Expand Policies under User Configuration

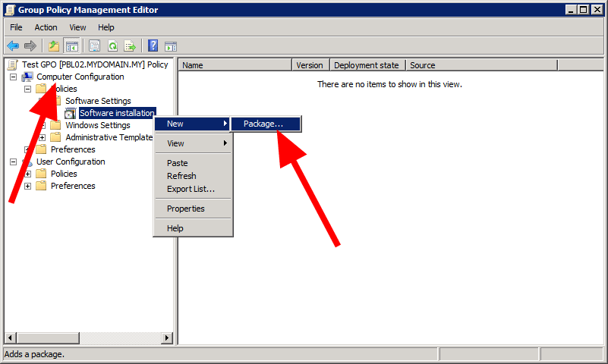point(28,174)
